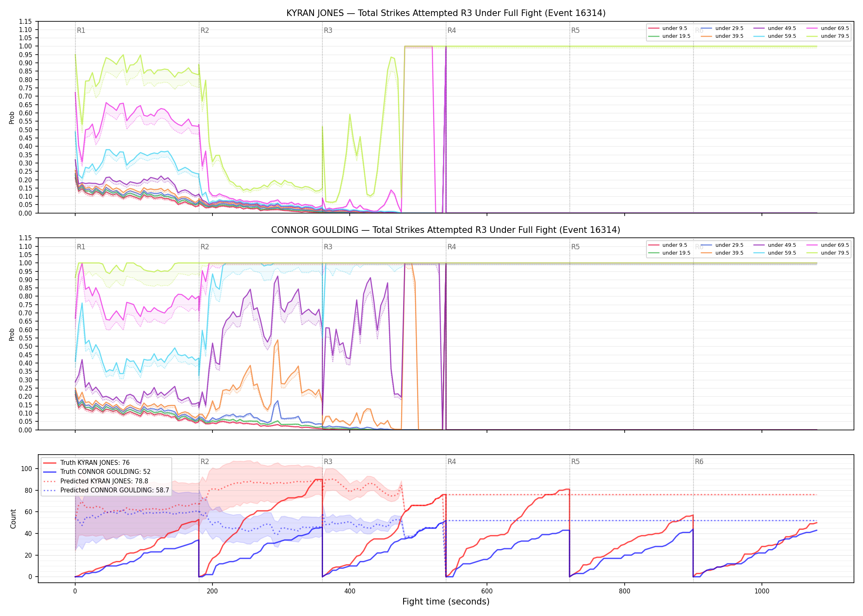
Task: Click the R4 marker in the Count chart
Action: (452, 462)
